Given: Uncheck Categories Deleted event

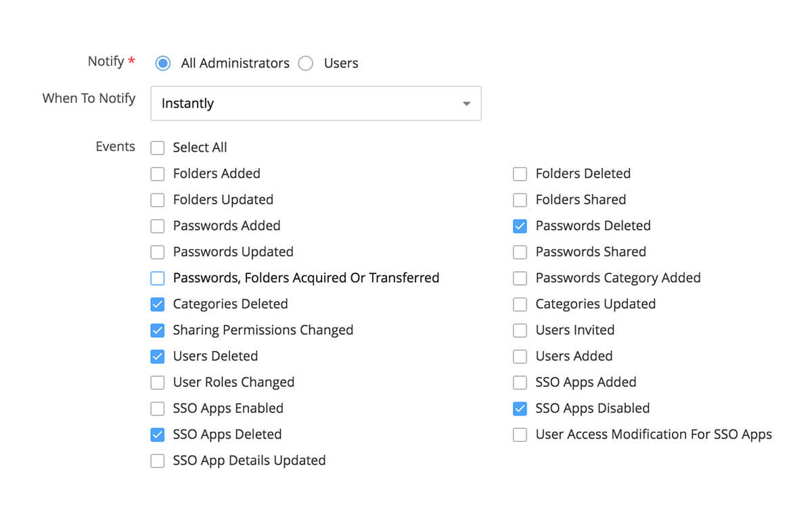Looking at the screenshot, I should 158,304.
